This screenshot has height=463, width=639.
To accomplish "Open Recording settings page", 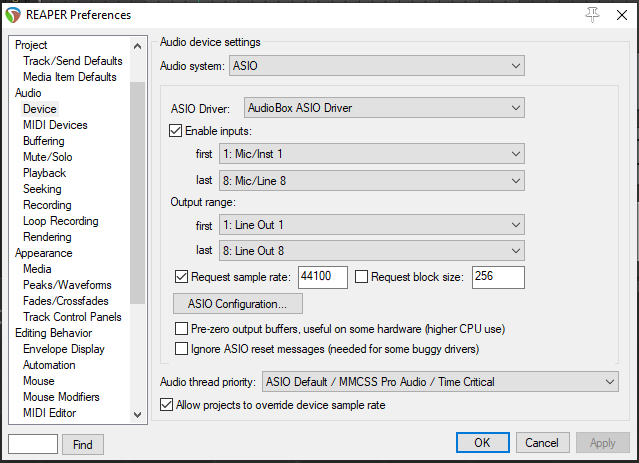I will [x=47, y=205].
